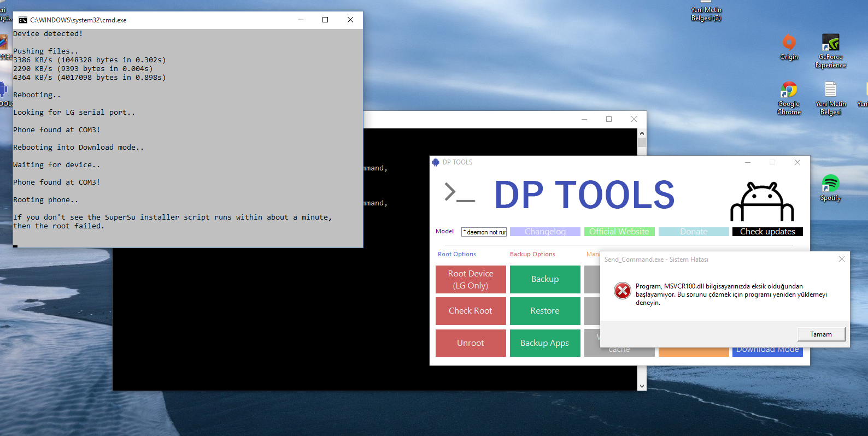Click the black console scrollbar down arrow
Image resolution: width=868 pixels, height=436 pixels.
pyautogui.click(x=642, y=386)
